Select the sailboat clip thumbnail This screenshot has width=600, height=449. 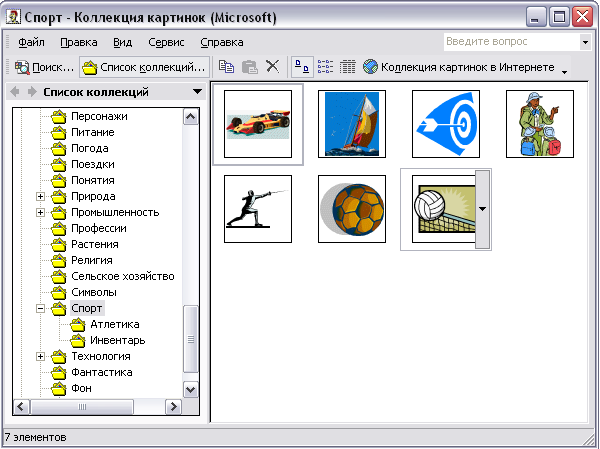pyautogui.click(x=352, y=124)
